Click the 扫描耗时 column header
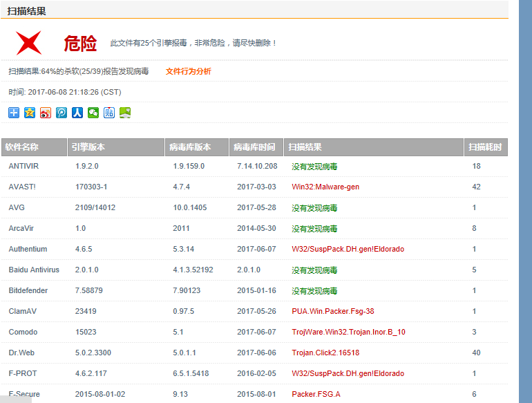532x403 pixels. pyautogui.click(x=485, y=147)
